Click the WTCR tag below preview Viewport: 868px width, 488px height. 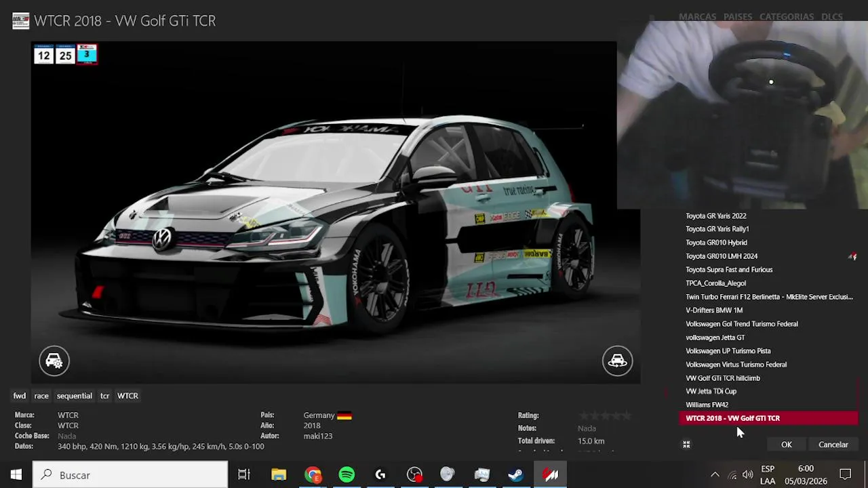tap(127, 396)
